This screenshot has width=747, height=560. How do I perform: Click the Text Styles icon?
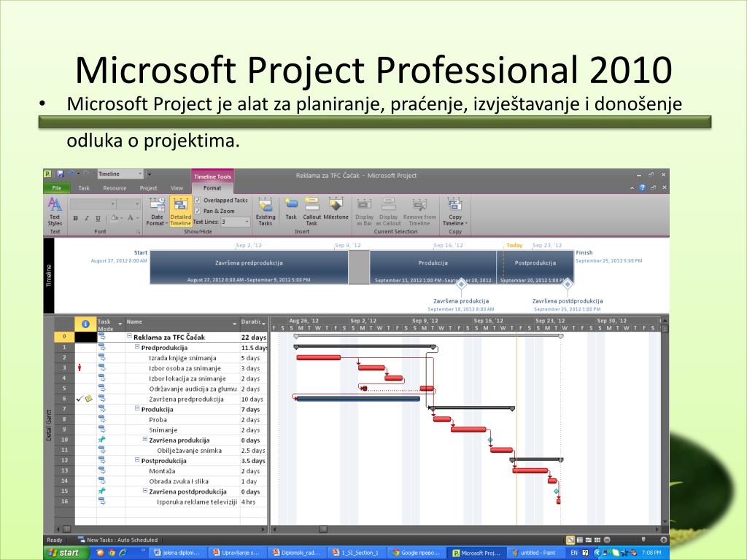click(x=55, y=211)
